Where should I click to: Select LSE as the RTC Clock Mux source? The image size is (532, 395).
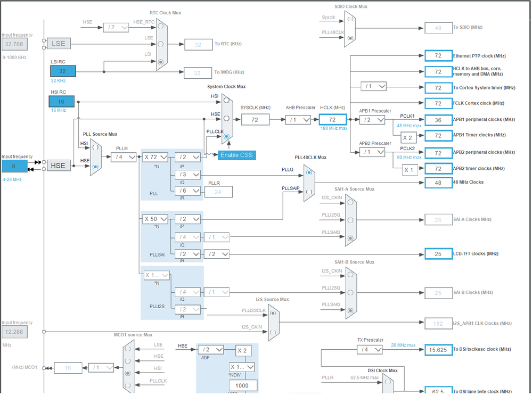[161, 44]
